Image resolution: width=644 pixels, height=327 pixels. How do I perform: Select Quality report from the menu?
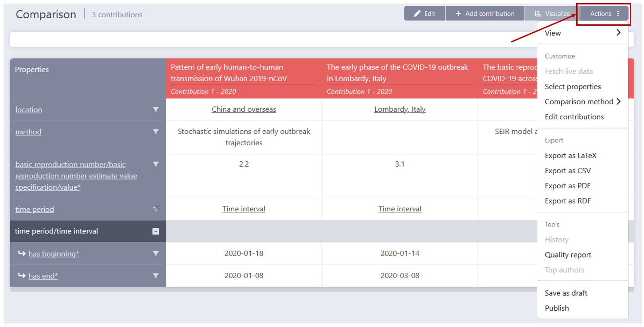pos(568,255)
